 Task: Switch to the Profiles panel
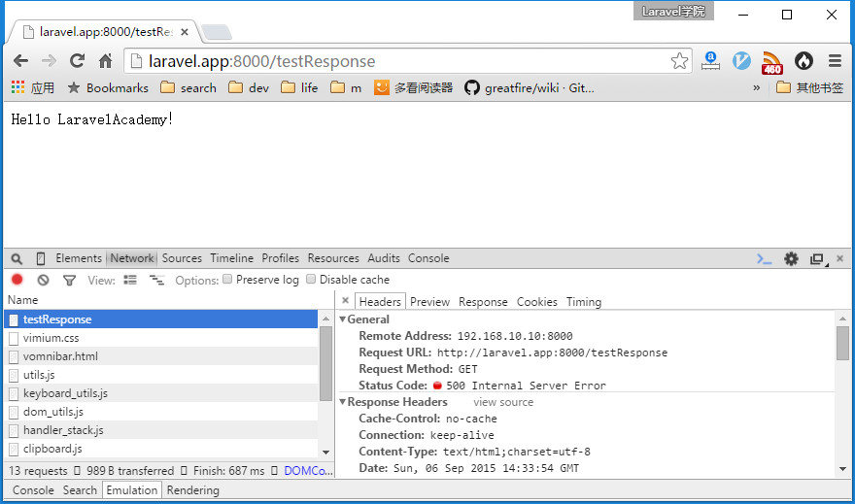(280, 258)
